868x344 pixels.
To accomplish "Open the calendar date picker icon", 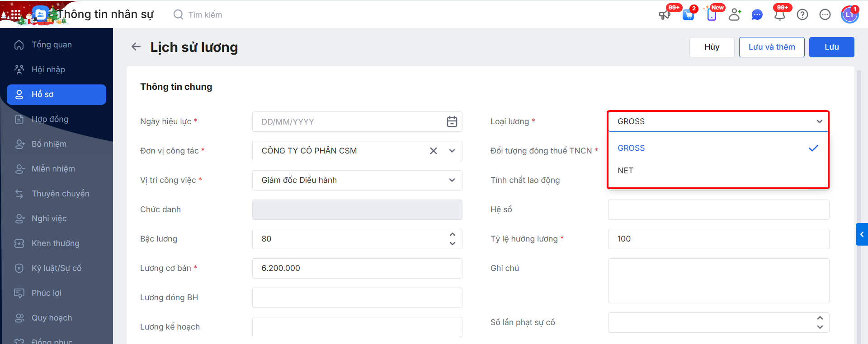I will click(452, 121).
